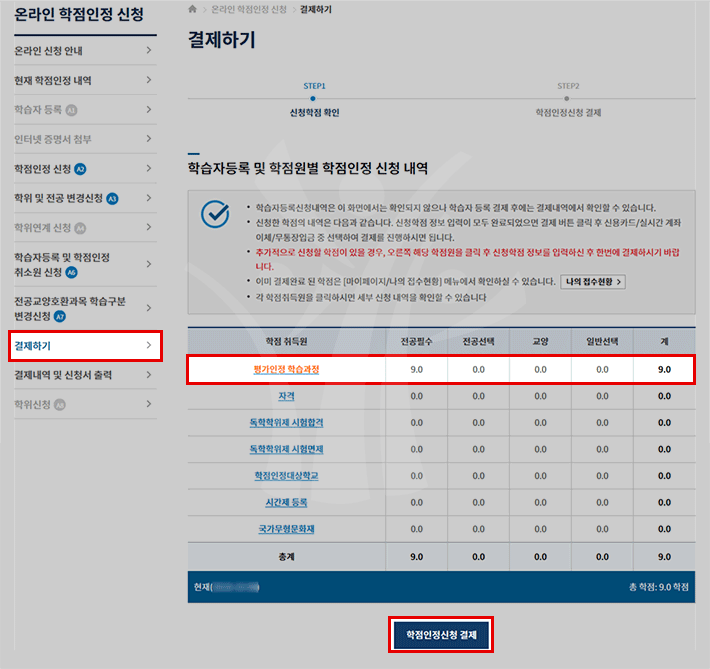The image size is (710, 669).
Task: Expand the 결제내역 및 신청서 출력 chevron arrow
Action: [148, 375]
